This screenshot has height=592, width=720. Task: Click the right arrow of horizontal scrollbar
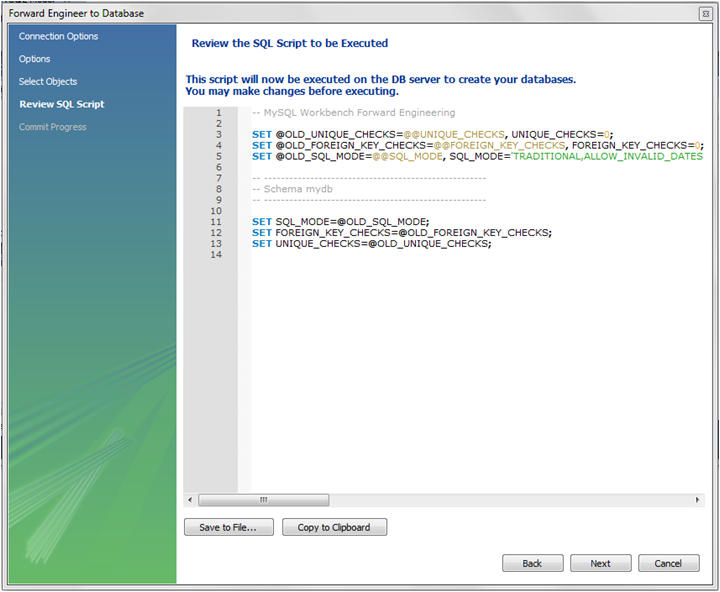coord(698,499)
